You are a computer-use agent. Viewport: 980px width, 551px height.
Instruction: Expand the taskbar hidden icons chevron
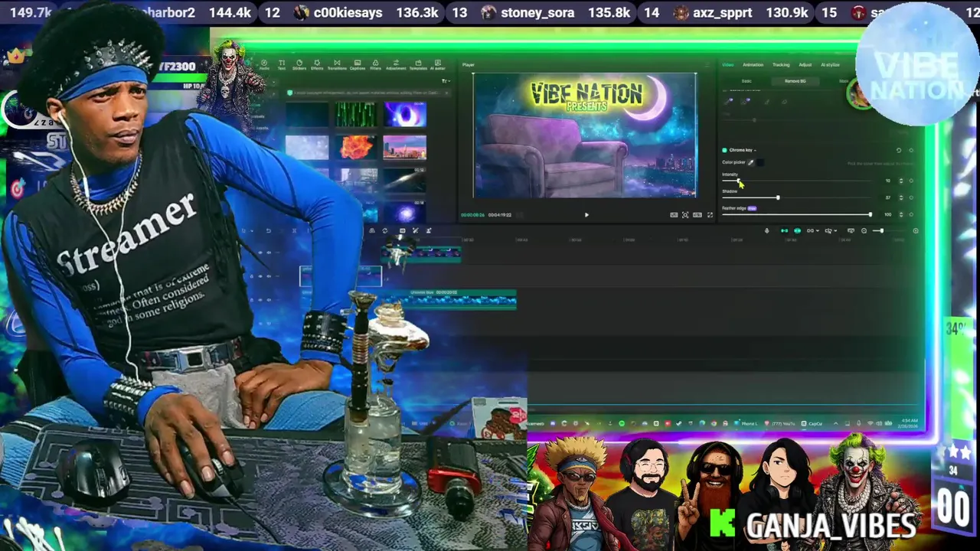835,423
